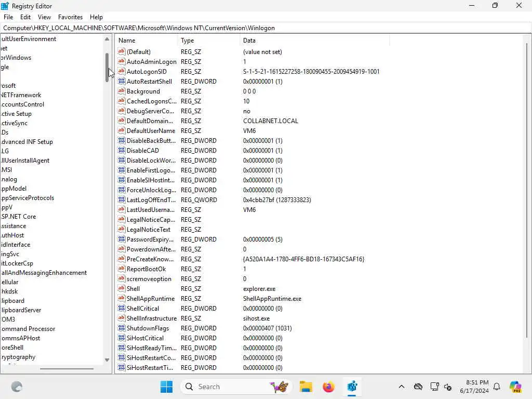The width and height of the screenshot is (532, 399).
Task: Click the string icon beside AutoLogonSID
Action: pos(122,71)
